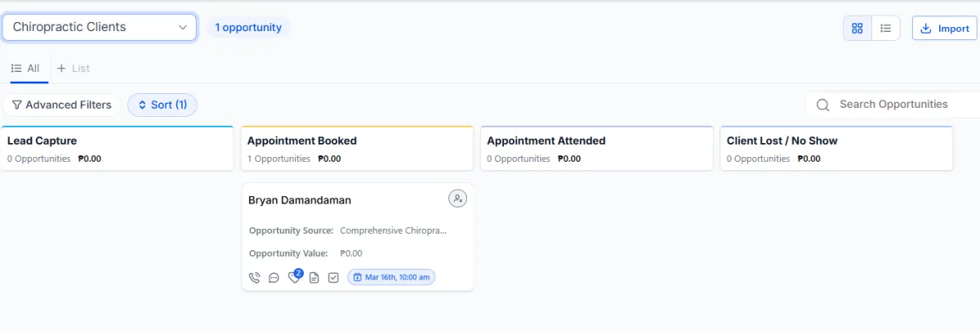Image resolution: width=980 pixels, height=331 pixels.
Task: Open the conversation chat bubble icon
Action: coord(274,278)
